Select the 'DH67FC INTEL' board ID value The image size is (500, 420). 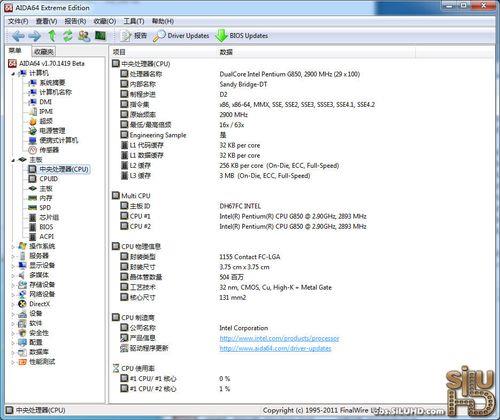point(240,206)
